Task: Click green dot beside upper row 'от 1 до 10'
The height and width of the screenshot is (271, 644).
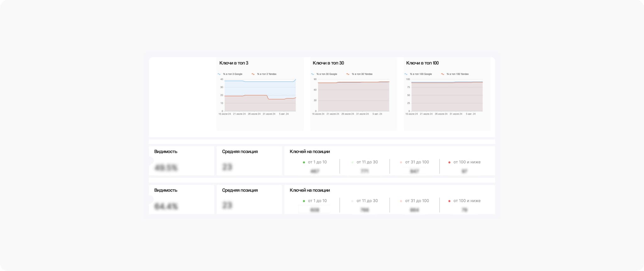Action: click(x=304, y=163)
